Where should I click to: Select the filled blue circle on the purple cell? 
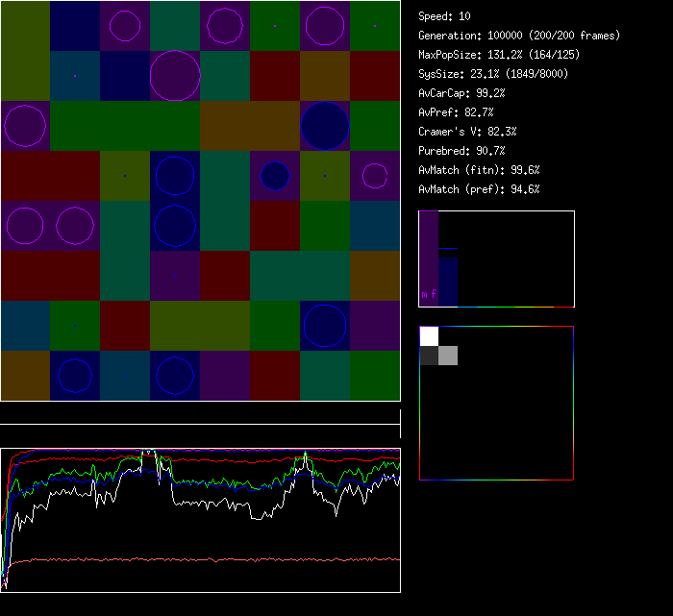point(275,176)
